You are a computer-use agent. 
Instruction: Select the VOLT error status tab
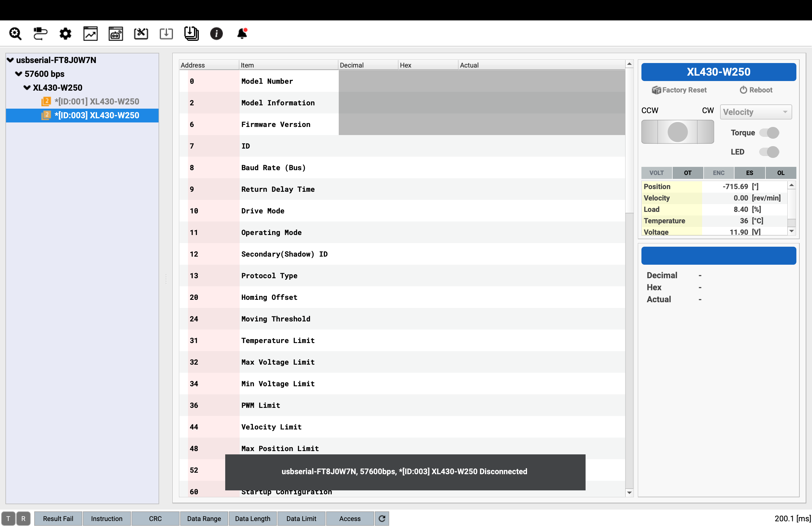tap(656, 173)
